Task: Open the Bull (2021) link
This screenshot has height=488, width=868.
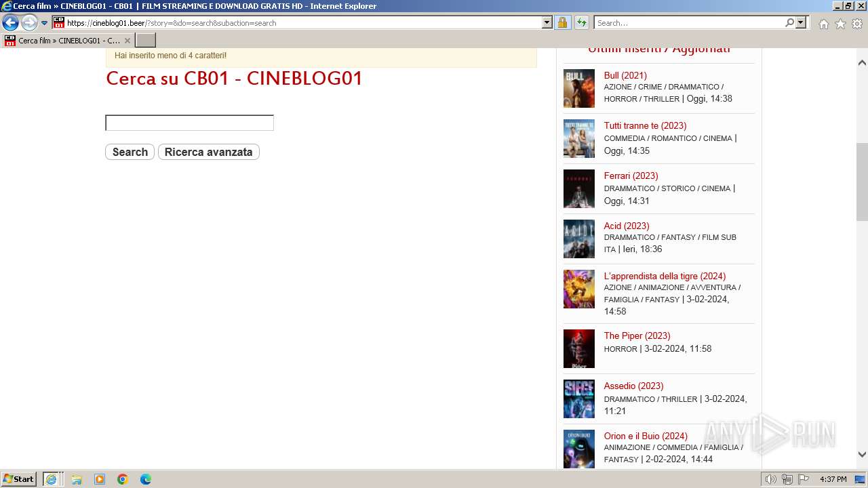Action: click(625, 75)
